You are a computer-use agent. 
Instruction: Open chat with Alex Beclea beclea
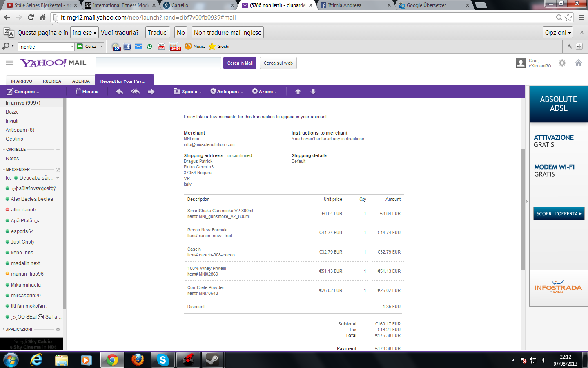(x=31, y=199)
